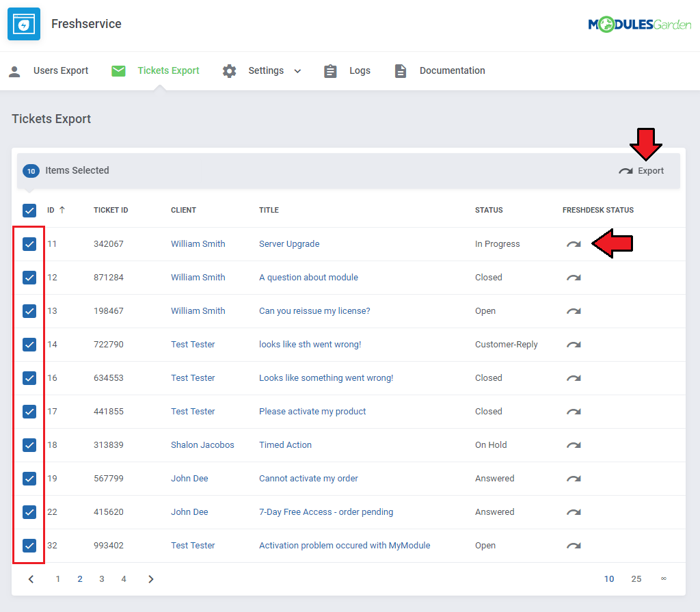Uncheck the checkbox for ticket ID 16
This screenshot has height=612, width=700.
(29, 378)
